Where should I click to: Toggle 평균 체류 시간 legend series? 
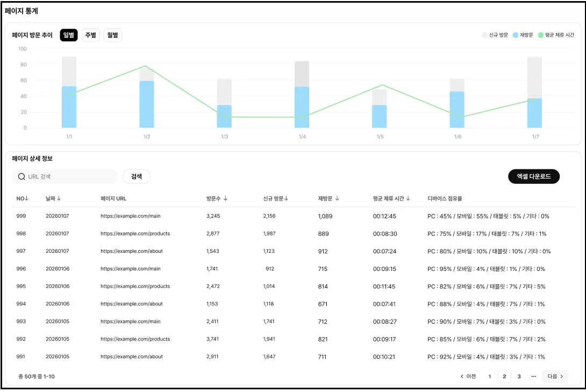click(556, 35)
